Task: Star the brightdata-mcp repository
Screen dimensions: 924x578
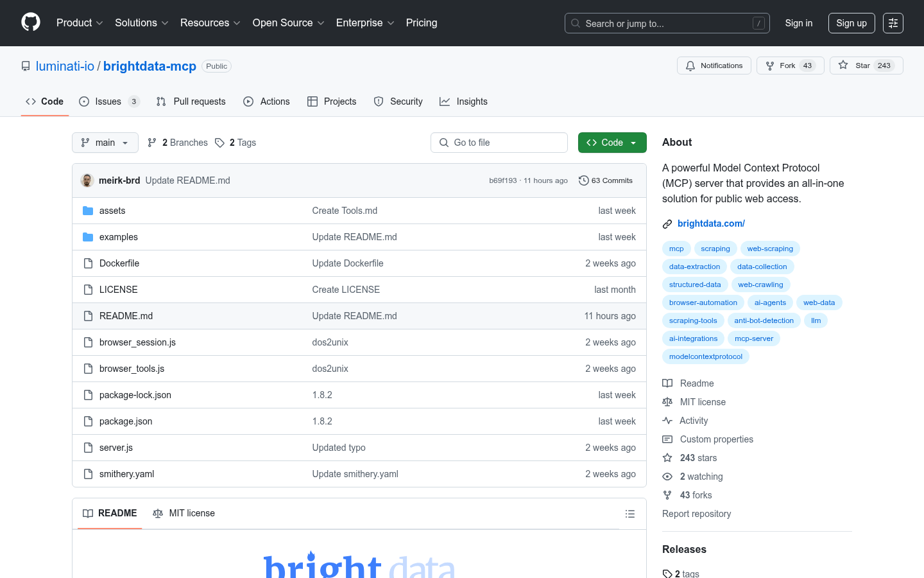Action: tap(866, 66)
